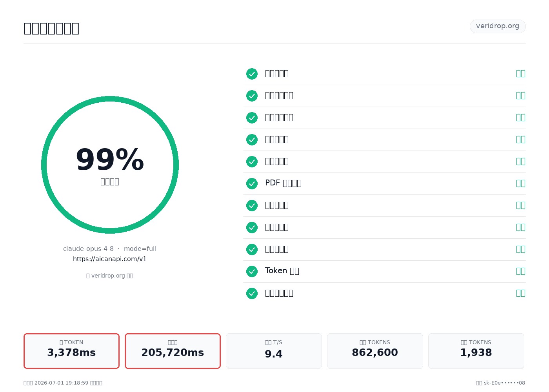The height and width of the screenshot is (392, 549).
Task: Click check icon in the bottom checklist row
Action: pos(252,293)
